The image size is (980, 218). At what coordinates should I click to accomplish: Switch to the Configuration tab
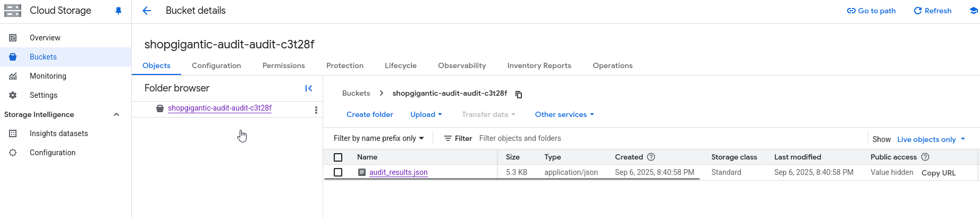[216, 65]
